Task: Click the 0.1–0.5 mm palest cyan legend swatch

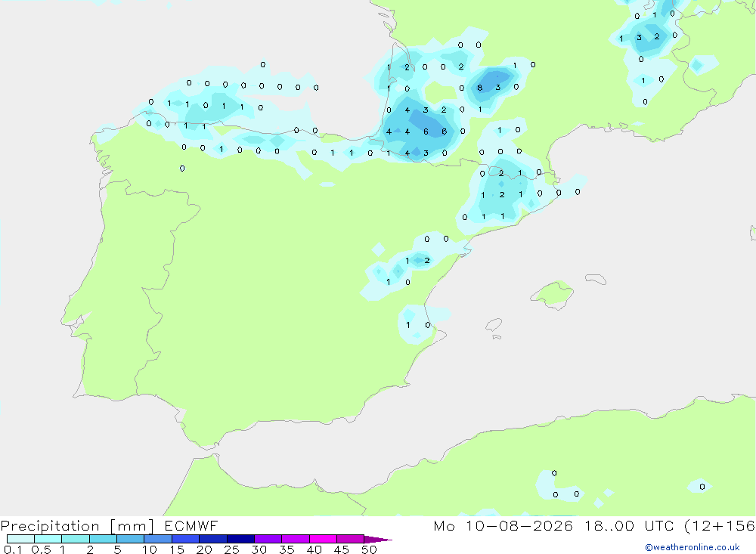Action: coord(20,539)
